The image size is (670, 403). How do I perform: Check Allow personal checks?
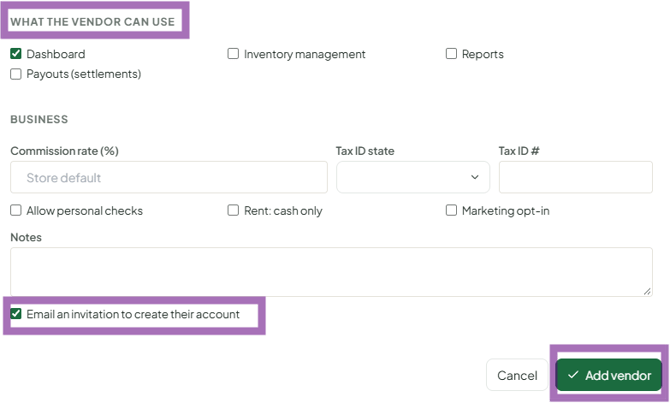[x=16, y=210]
